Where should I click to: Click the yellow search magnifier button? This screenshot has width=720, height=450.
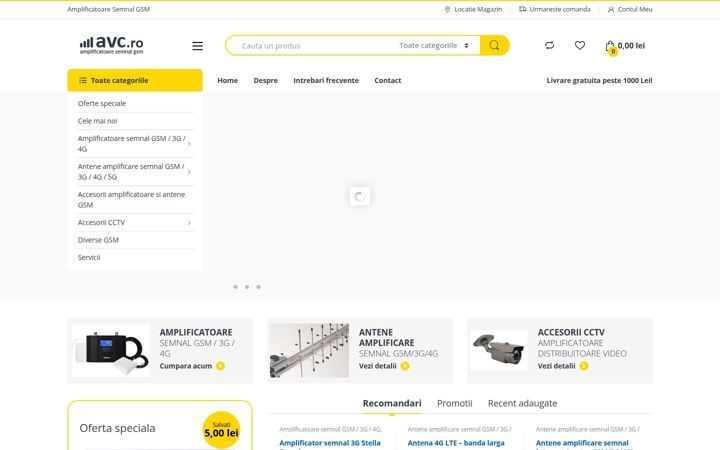(495, 45)
